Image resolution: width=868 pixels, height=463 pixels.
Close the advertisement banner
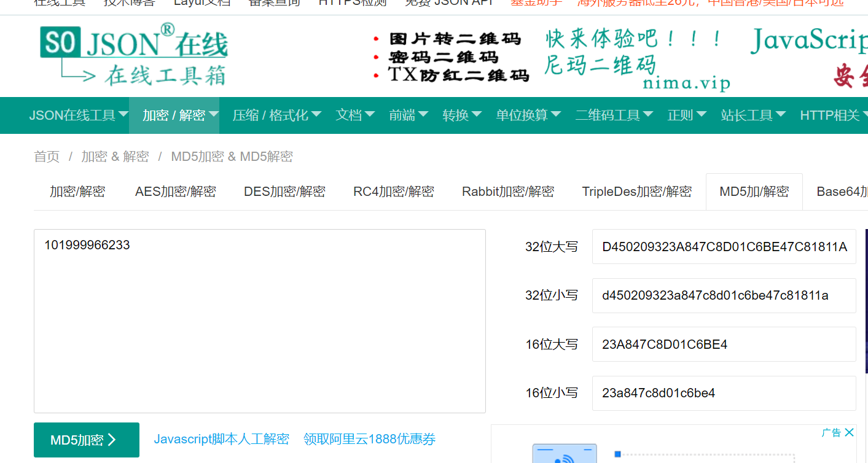click(x=850, y=432)
